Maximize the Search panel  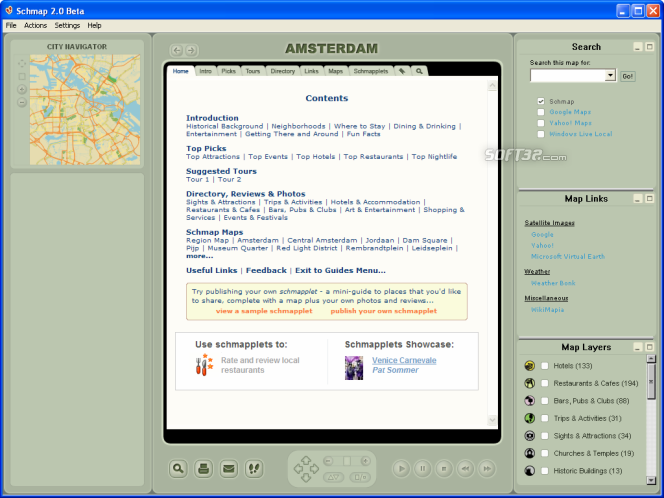649,47
